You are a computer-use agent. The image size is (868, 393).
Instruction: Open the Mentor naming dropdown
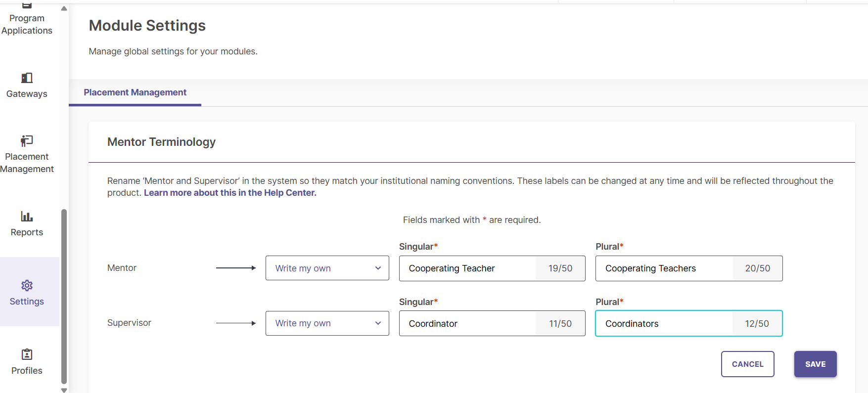point(327,268)
